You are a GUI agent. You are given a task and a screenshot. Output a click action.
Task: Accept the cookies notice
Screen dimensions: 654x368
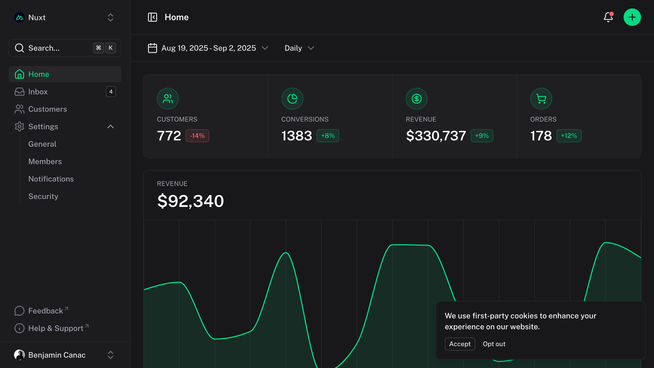(x=460, y=344)
